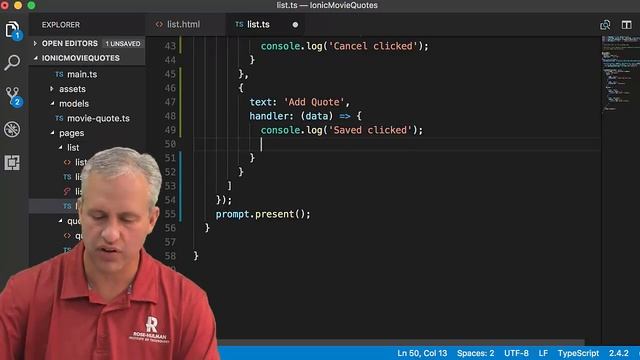Open Source Control view icon
The height and width of the screenshot is (360, 640).
click(12, 96)
